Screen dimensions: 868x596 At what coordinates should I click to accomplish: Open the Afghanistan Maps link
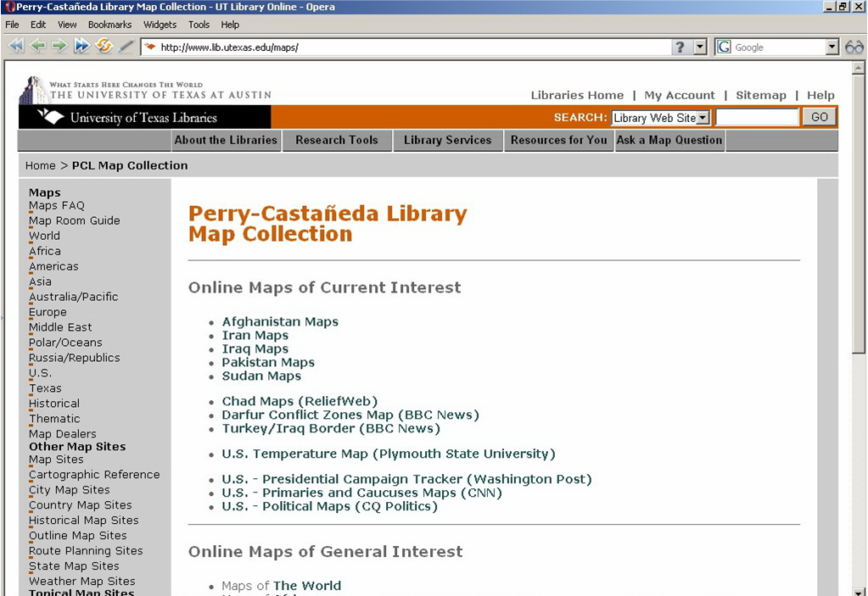tap(280, 322)
